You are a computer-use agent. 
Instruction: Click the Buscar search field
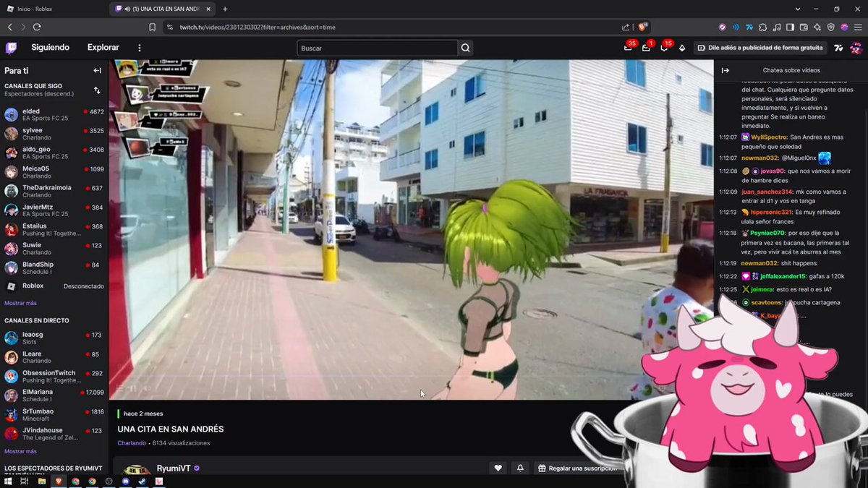click(378, 48)
